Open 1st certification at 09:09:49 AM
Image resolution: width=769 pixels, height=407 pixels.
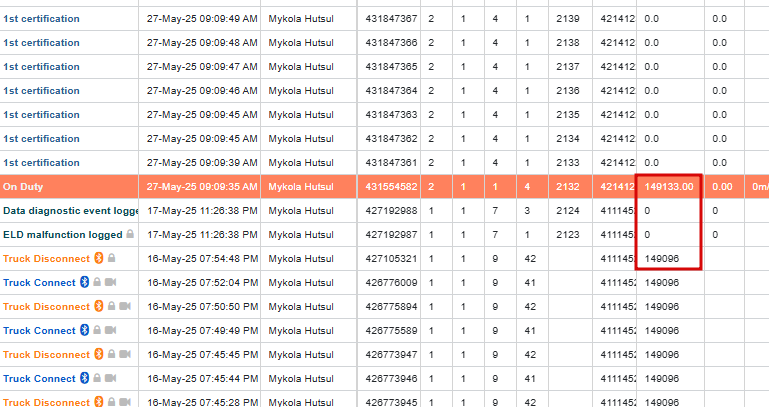41,19
